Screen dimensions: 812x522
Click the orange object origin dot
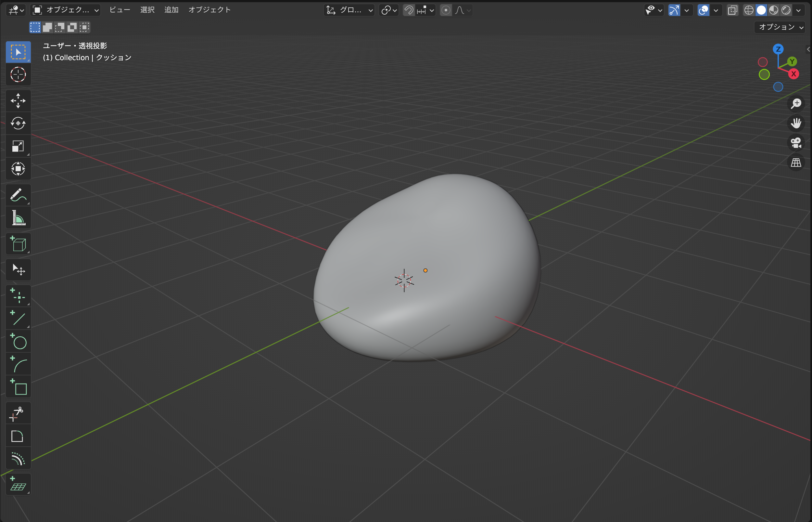point(425,270)
